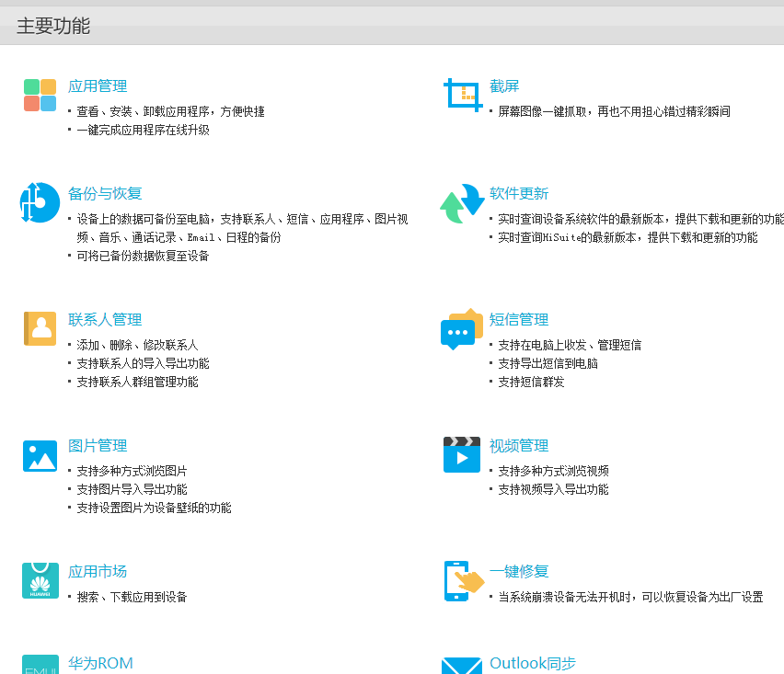Open the 应用管理 heading link
Viewport: 784px width, 674px height.
pyautogui.click(x=98, y=86)
